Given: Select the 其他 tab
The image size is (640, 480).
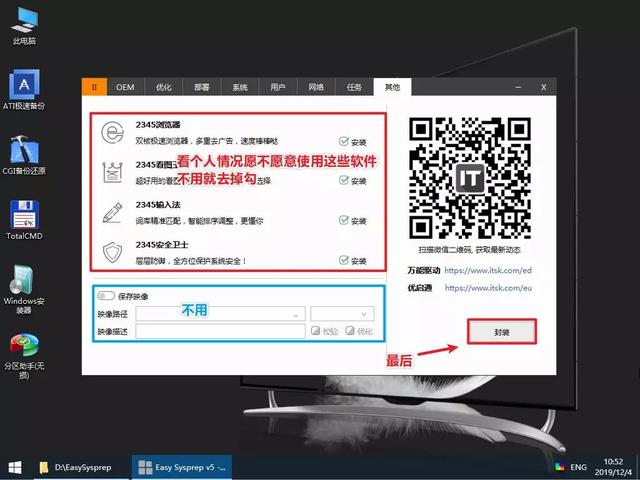Looking at the screenshot, I should (x=392, y=87).
